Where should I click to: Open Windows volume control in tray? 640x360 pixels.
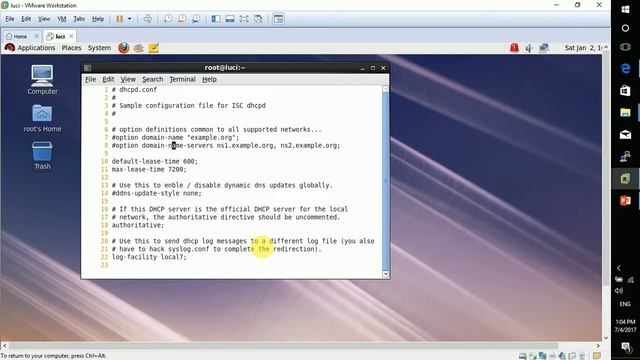[619, 291]
